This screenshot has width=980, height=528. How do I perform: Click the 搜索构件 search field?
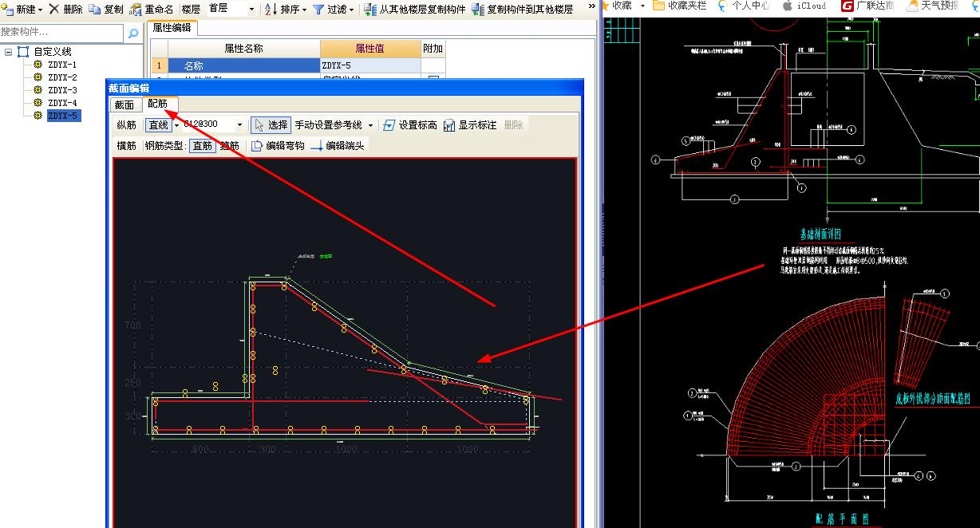(62, 33)
